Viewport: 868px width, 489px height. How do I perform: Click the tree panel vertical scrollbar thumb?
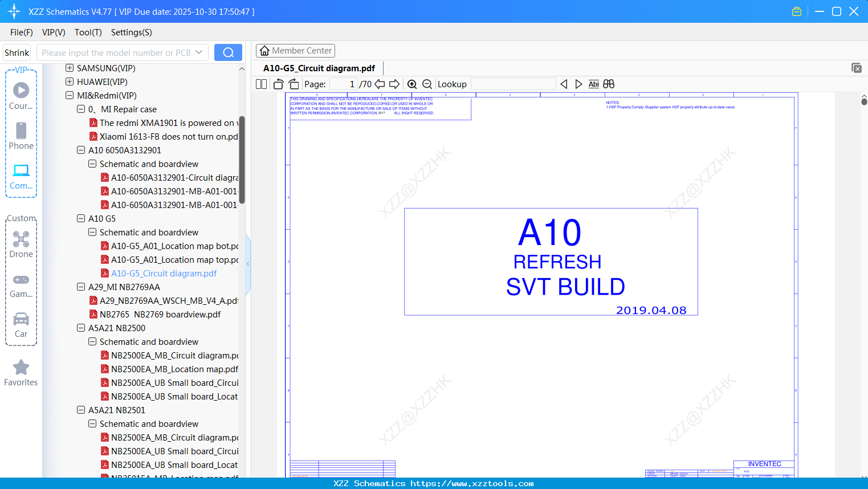point(242,160)
